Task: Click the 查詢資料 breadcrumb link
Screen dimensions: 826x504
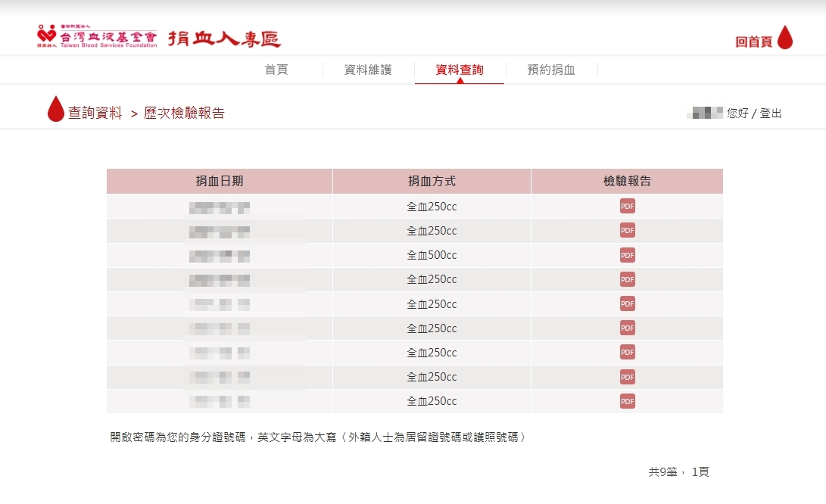Action: [x=95, y=114]
